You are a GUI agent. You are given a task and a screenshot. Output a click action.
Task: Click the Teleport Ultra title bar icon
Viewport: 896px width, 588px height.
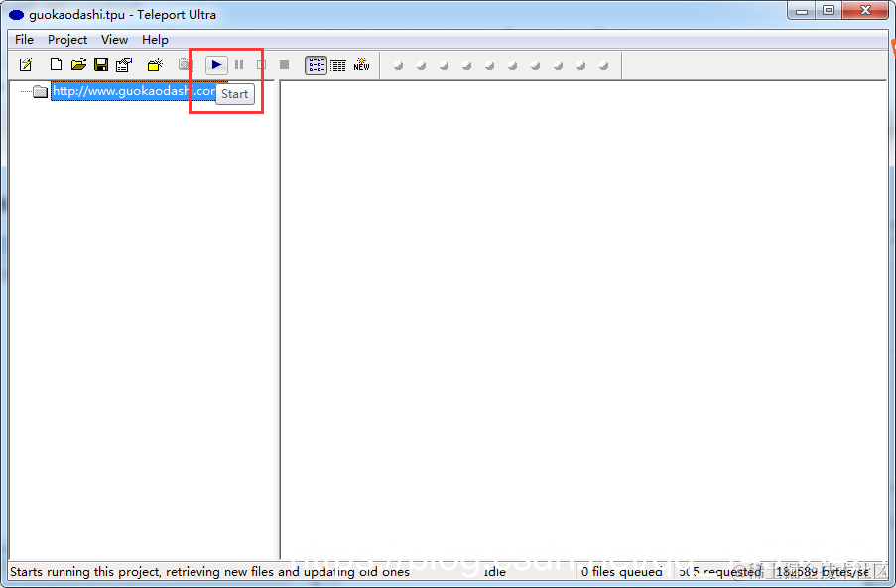click(x=16, y=15)
